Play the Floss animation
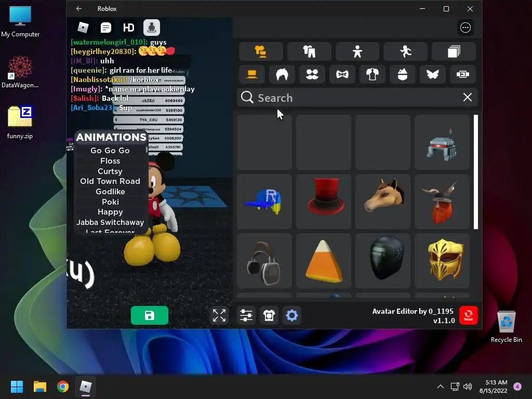This screenshot has width=532, height=399. pyautogui.click(x=110, y=161)
